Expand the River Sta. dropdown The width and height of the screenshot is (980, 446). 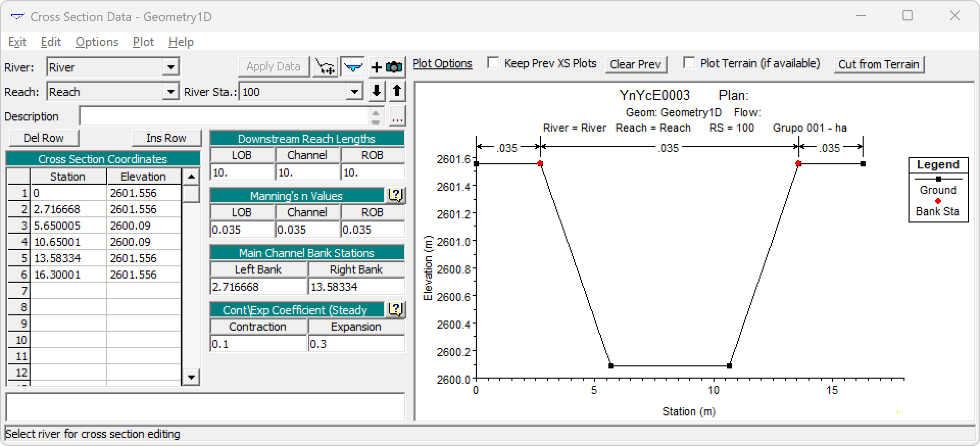354,92
